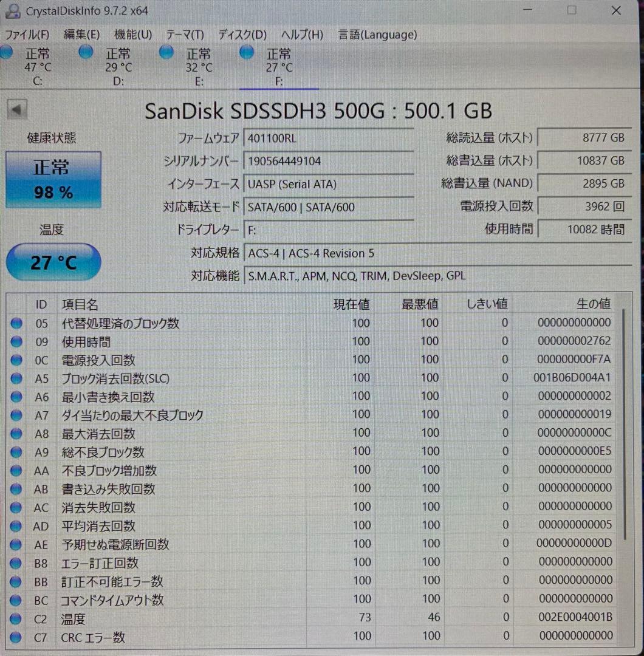Click the status dot for attribute C7
Viewport: 644px width, 656px height.
(x=15, y=637)
